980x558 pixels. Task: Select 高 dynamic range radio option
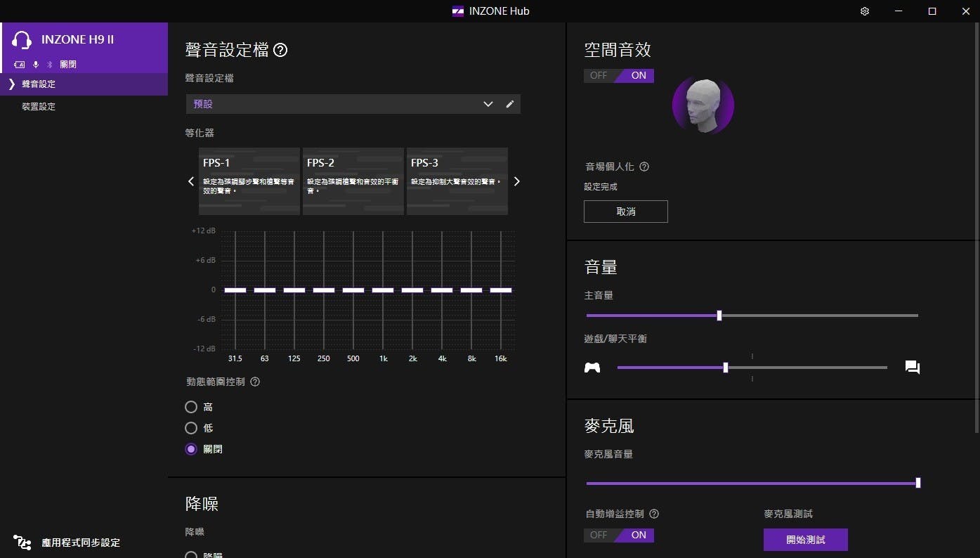coord(191,407)
